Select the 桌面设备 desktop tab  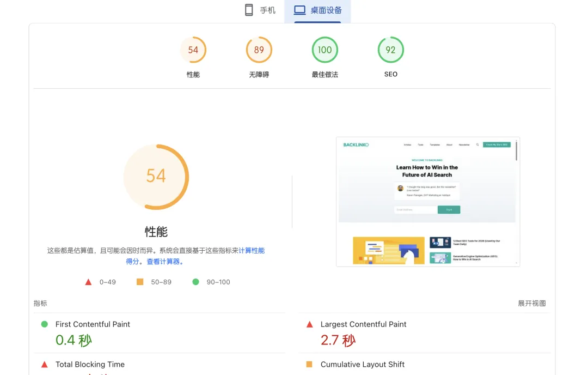click(317, 10)
